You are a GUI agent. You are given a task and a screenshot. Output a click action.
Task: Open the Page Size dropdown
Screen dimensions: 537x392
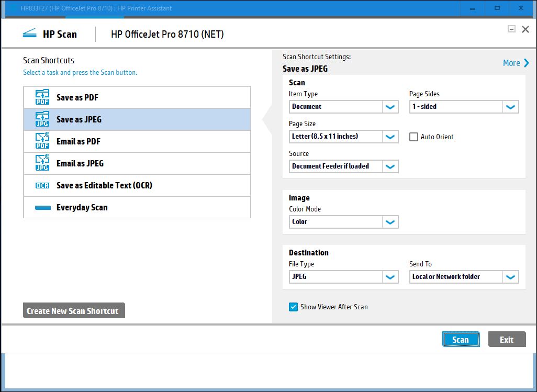[390, 137]
